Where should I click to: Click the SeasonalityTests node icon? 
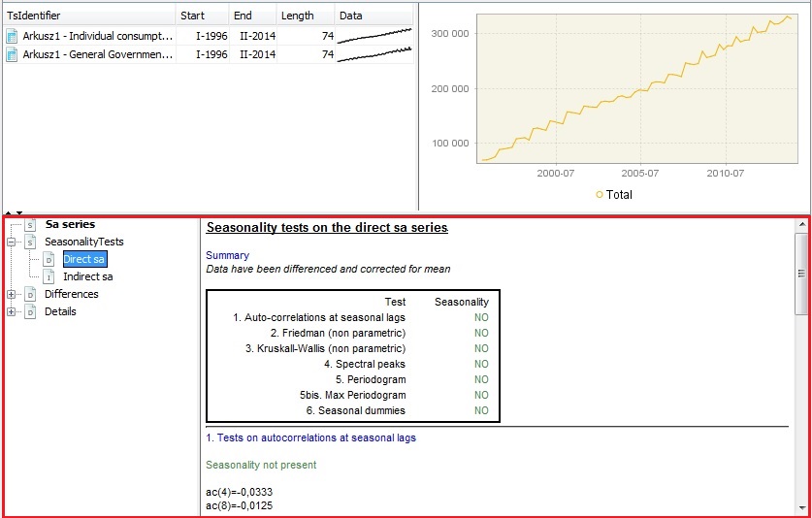tap(31, 242)
